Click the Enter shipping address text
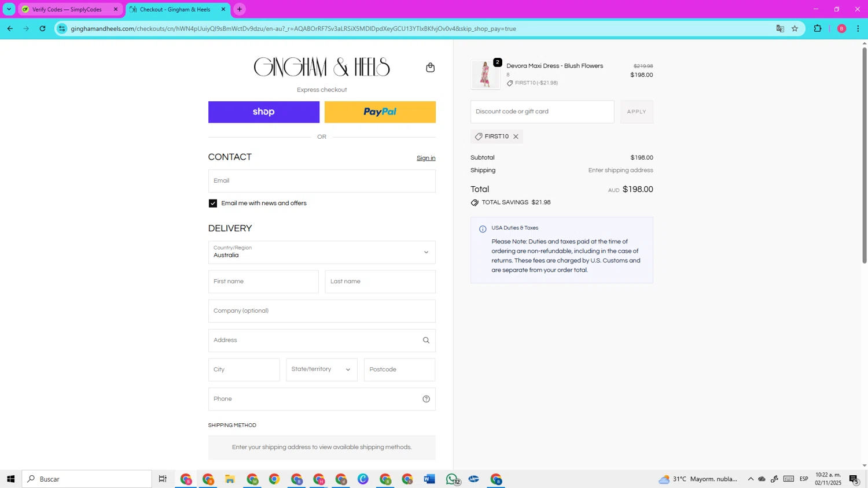The image size is (868, 488). [x=621, y=171]
